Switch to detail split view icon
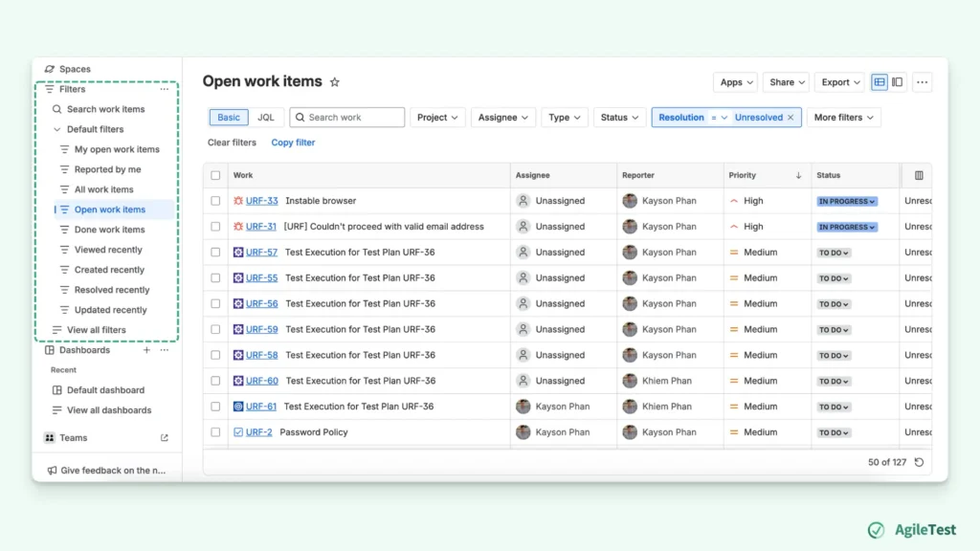The image size is (980, 551). tap(897, 82)
